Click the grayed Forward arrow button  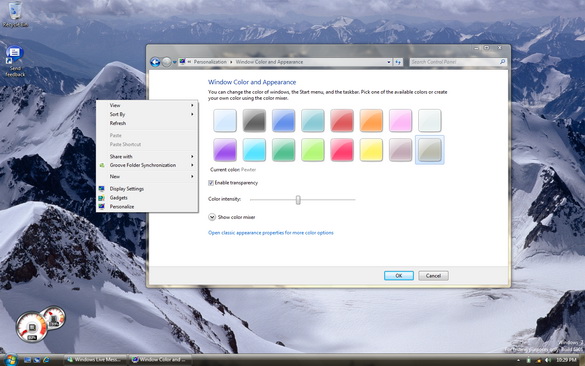tap(166, 62)
